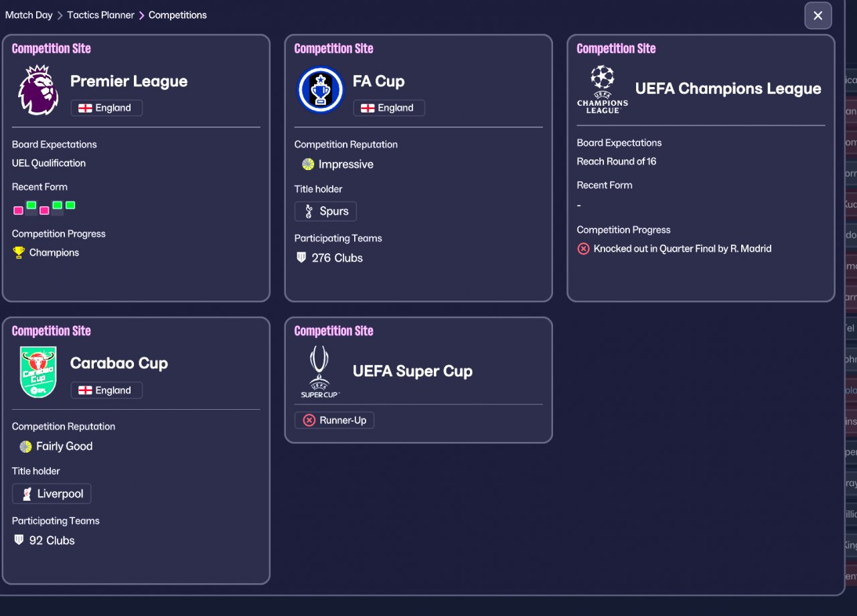Click the UEFA Champions League starball logo
The width and height of the screenshot is (857, 616).
pos(602,88)
